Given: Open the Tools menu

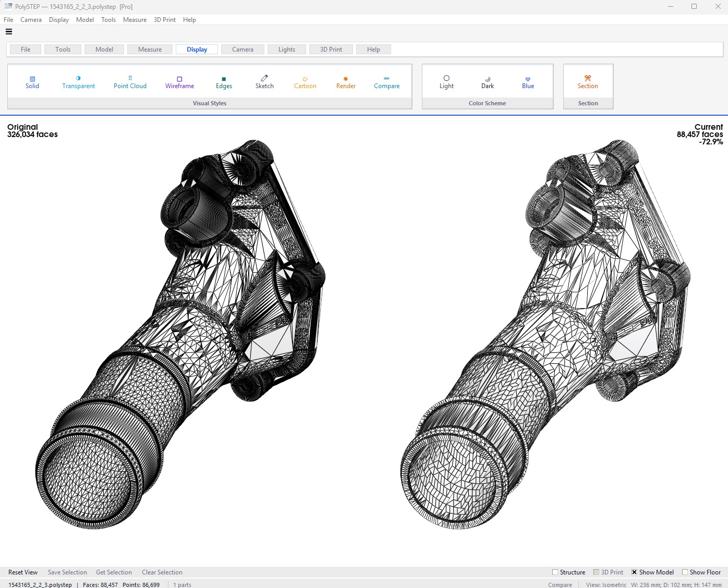Looking at the screenshot, I should 108,20.
